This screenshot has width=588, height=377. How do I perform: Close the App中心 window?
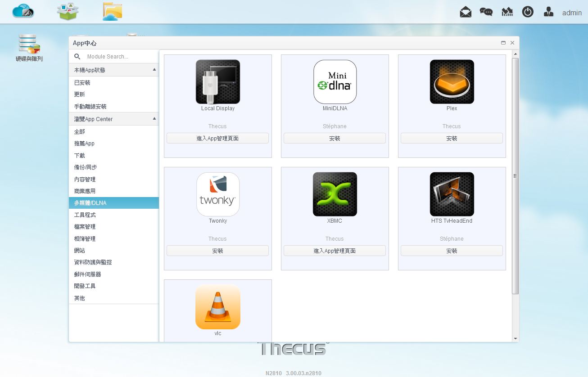point(512,43)
